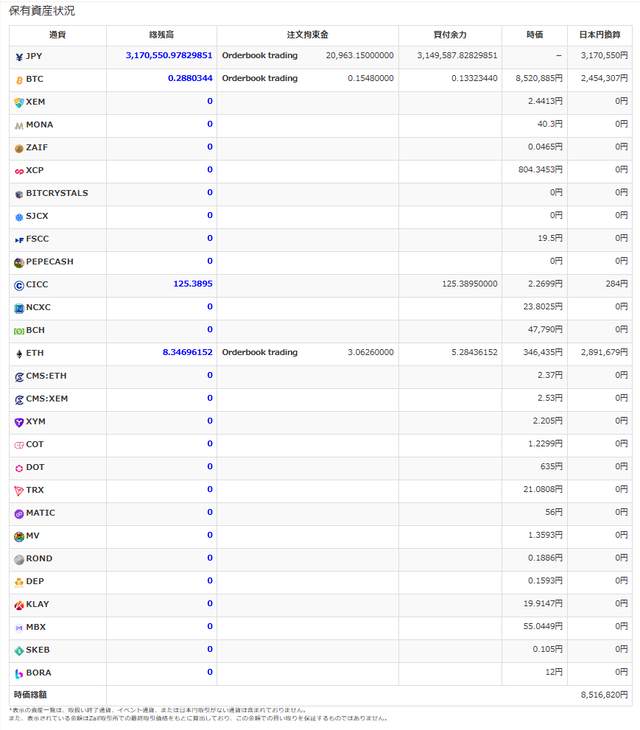Click the KLAY token icon
This screenshot has height=730, width=640.
(x=19, y=605)
